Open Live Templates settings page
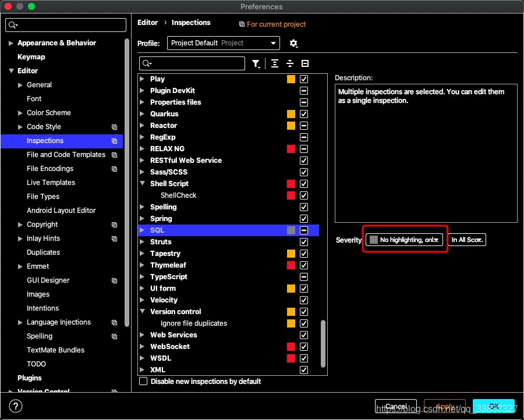 pos(51,183)
